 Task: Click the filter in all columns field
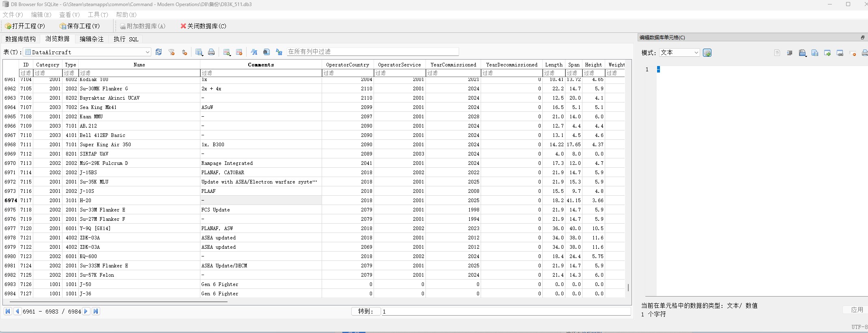click(372, 52)
